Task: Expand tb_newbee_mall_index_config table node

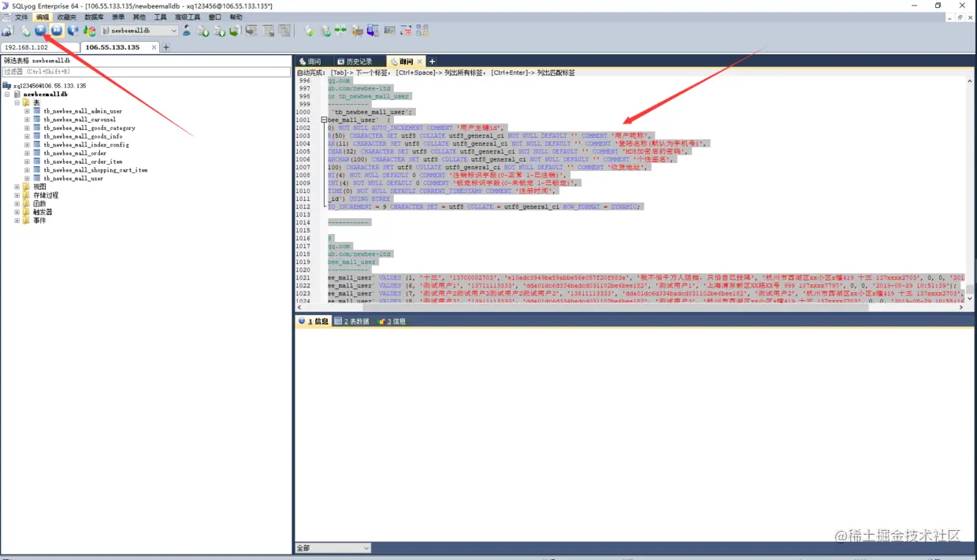Action: pyautogui.click(x=27, y=145)
